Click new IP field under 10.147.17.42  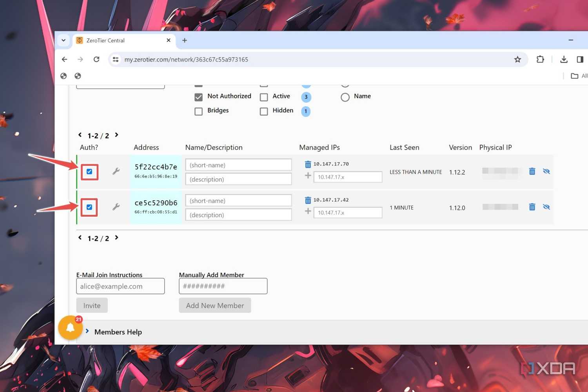click(x=348, y=212)
